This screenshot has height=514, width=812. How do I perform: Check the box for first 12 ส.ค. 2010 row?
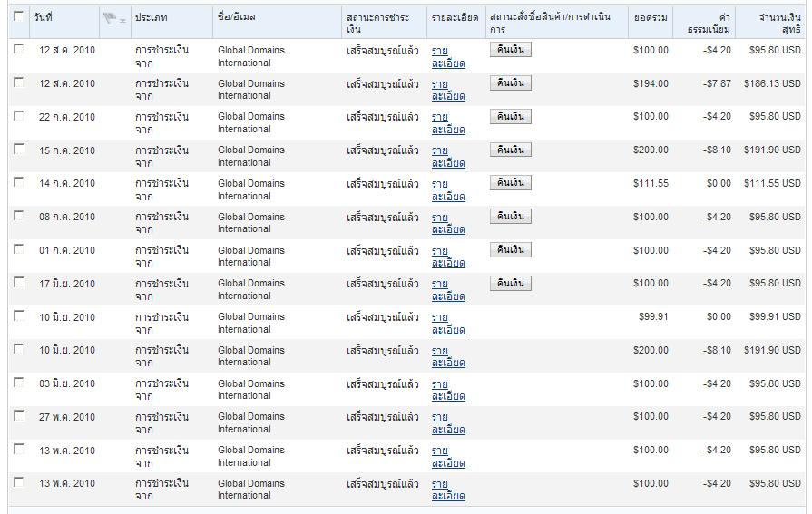[x=19, y=49]
